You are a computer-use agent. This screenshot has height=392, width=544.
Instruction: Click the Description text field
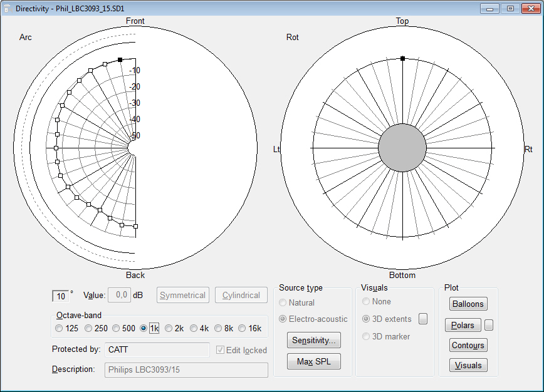coord(186,369)
